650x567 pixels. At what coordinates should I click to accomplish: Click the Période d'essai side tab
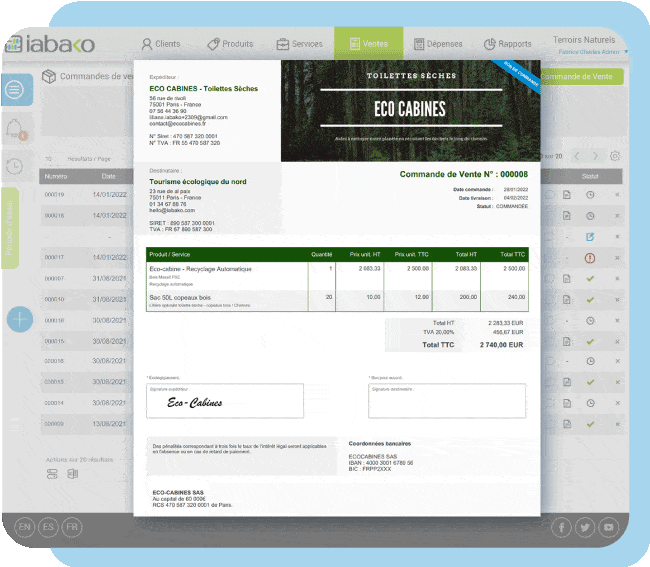pyautogui.click(x=10, y=228)
